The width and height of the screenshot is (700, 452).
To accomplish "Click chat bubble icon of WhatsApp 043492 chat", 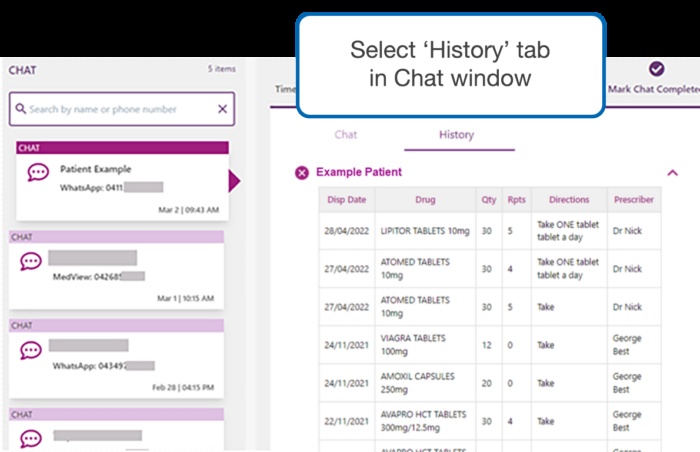I will coord(31,350).
